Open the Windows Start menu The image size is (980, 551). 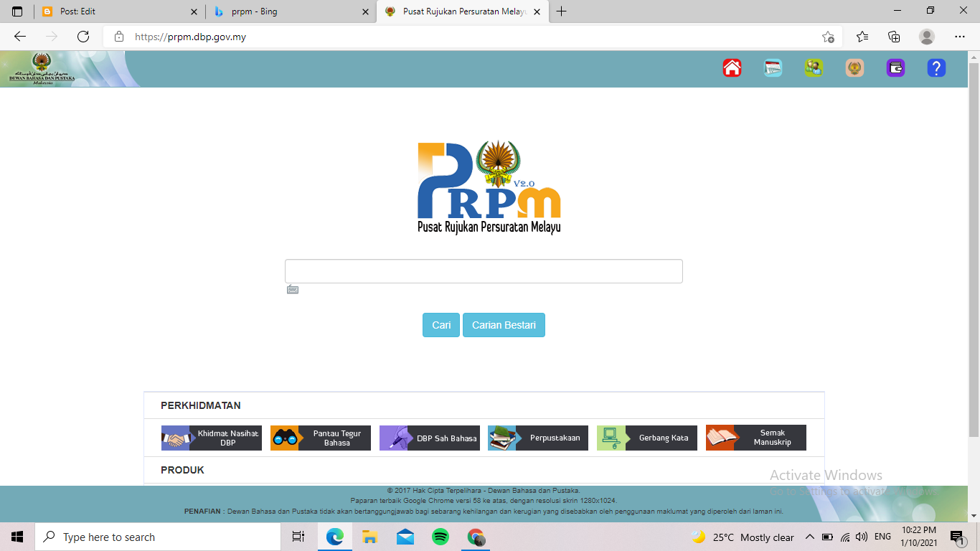coord(17,537)
